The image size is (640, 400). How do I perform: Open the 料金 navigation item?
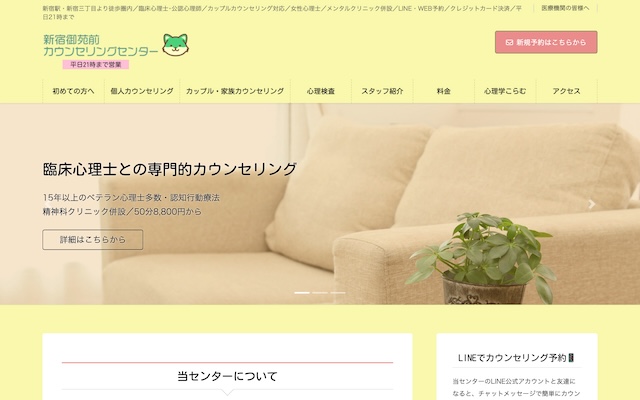pos(444,91)
